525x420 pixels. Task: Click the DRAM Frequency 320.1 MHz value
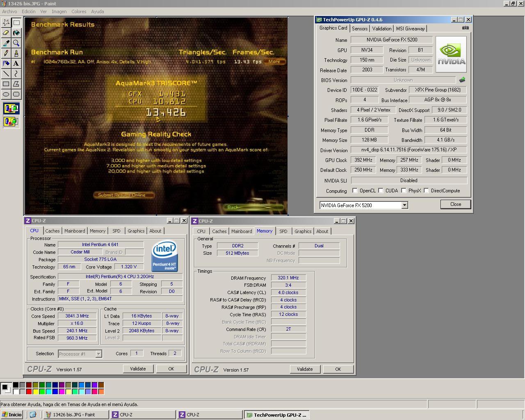pos(288,278)
